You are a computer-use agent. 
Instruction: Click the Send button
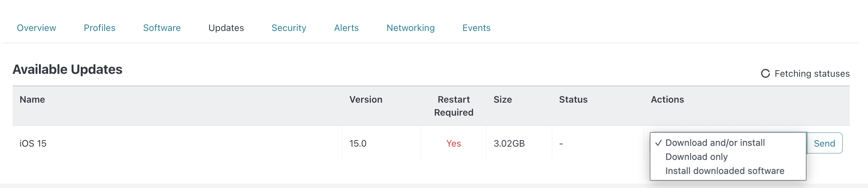[x=824, y=143]
